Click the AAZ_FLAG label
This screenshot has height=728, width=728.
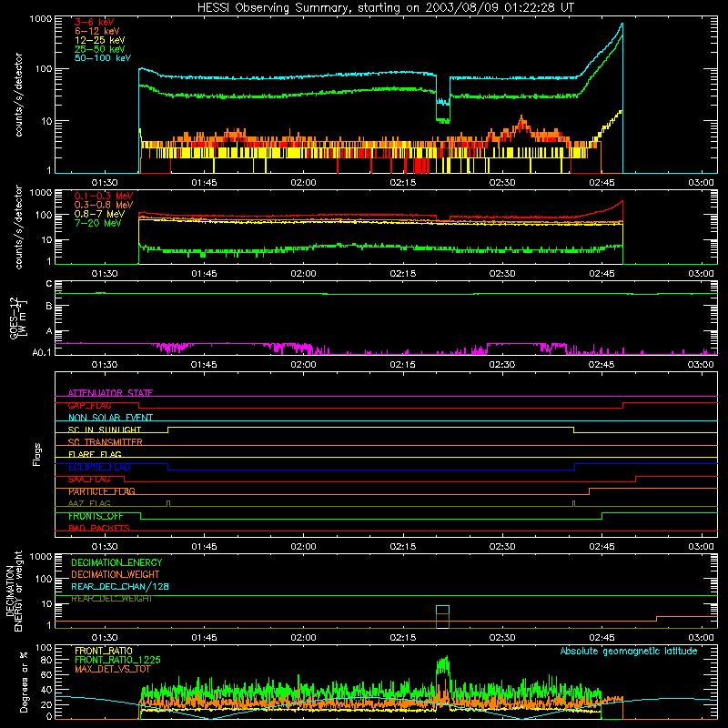(x=89, y=503)
